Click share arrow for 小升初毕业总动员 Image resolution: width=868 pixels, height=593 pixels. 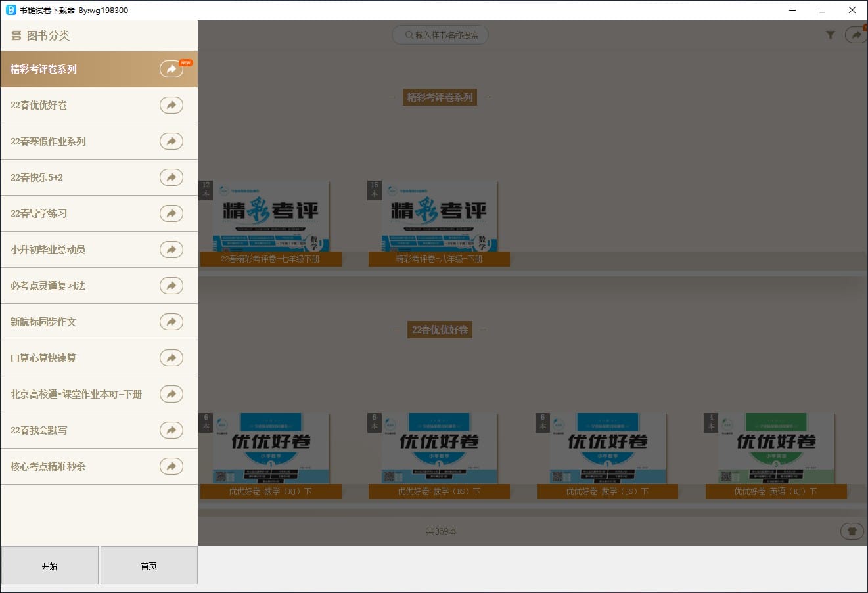coord(171,250)
